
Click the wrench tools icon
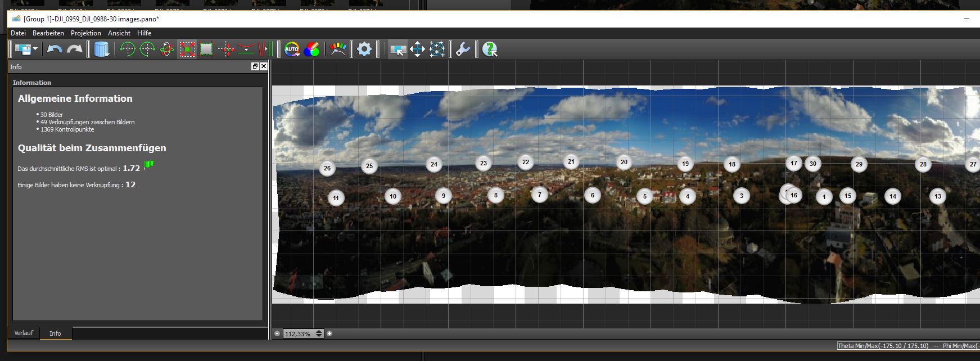pyautogui.click(x=463, y=49)
